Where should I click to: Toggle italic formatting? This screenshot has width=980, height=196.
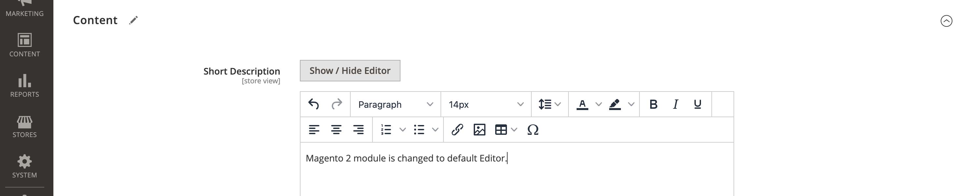pos(675,104)
